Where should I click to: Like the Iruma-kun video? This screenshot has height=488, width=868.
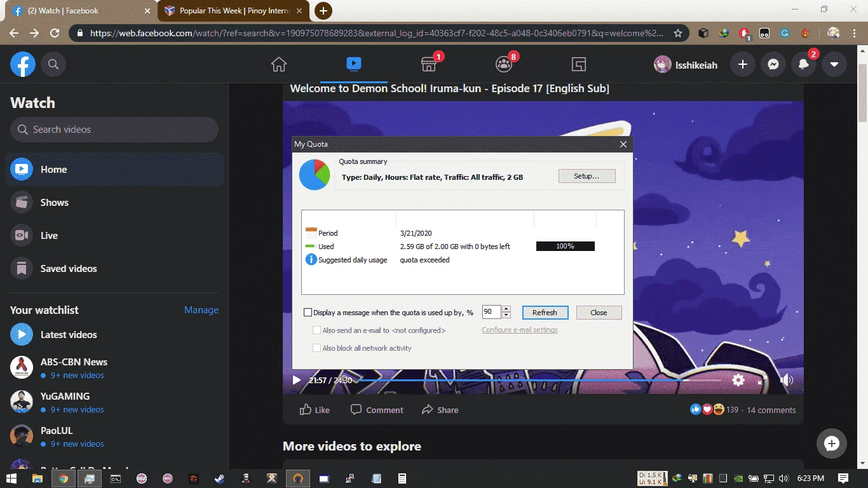point(315,410)
